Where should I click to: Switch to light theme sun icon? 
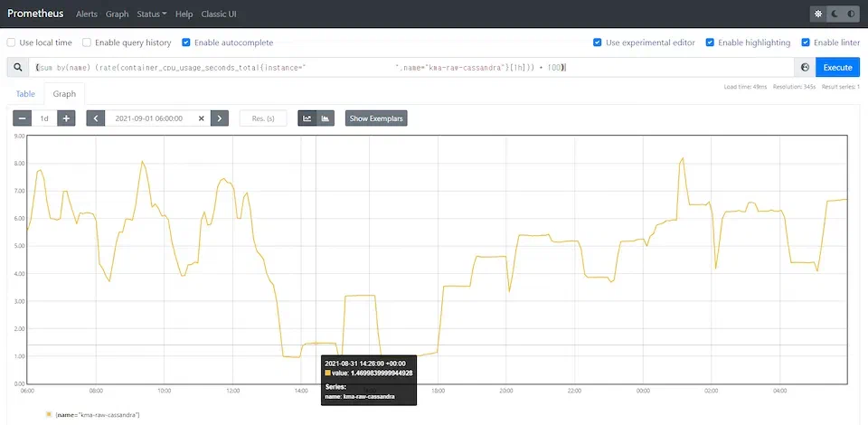click(818, 14)
